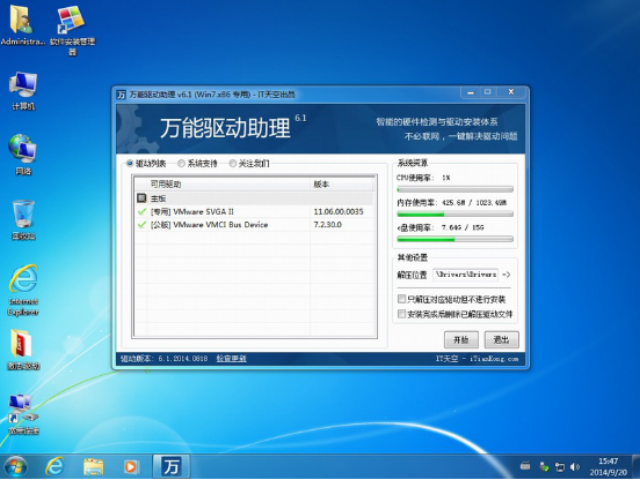Open Windows Explorer from the taskbar

[x=93, y=467]
